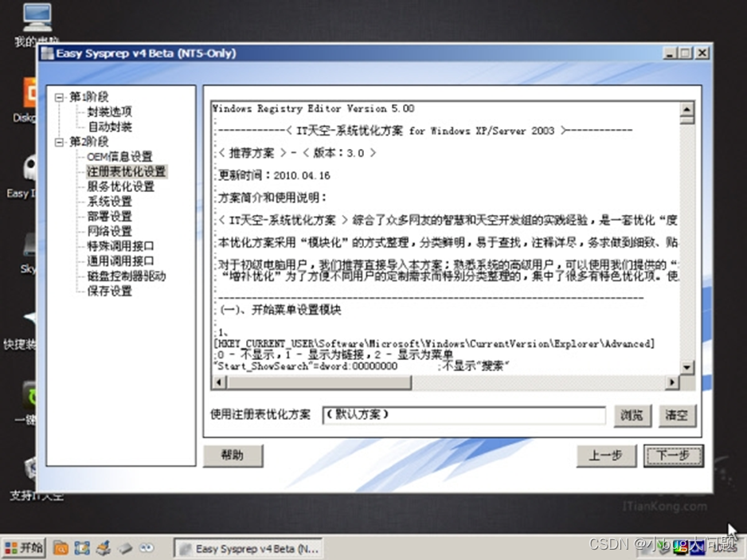Click the '更新时间：2010.04.16' line
This screenshot has width=747, height=560.
(x=274, y=175)
